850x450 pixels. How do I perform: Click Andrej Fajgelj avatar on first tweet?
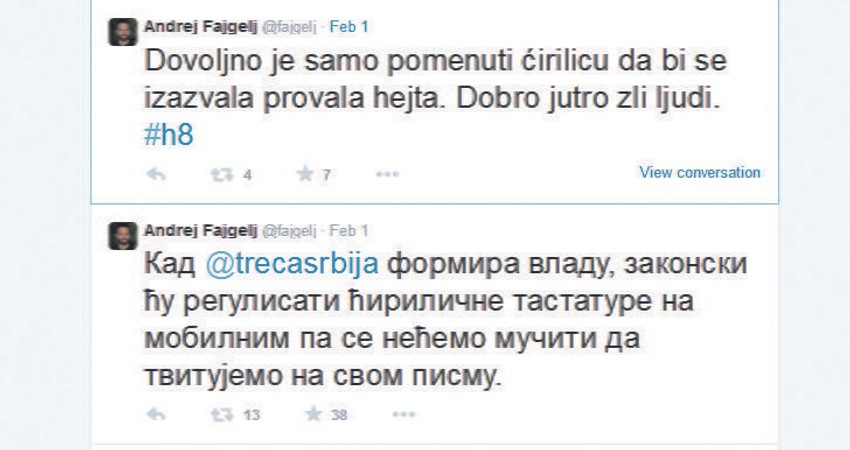122,32
